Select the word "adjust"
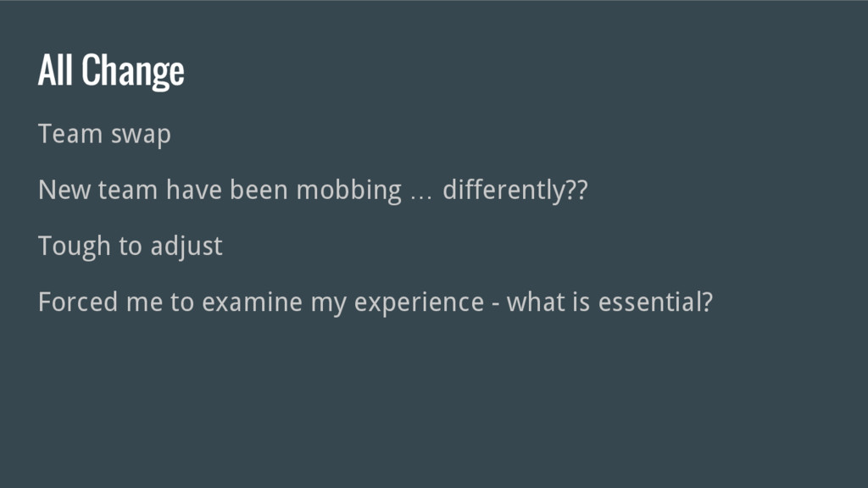Viewport: 868px width, 488px height. (x=186, y=247)
